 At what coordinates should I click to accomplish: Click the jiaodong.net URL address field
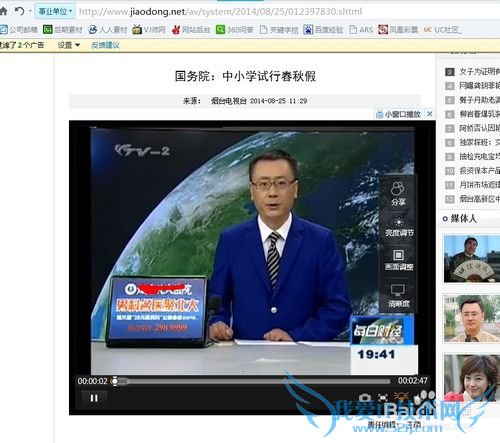220,12
